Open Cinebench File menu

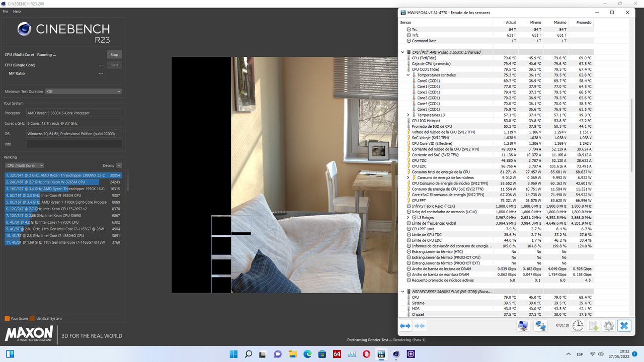click(6, 11)
